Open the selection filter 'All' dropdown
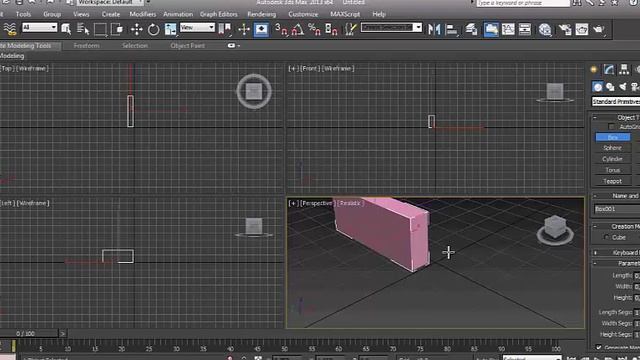The height and width of the screenshot is (360, 640). click(x=40, y=27)
